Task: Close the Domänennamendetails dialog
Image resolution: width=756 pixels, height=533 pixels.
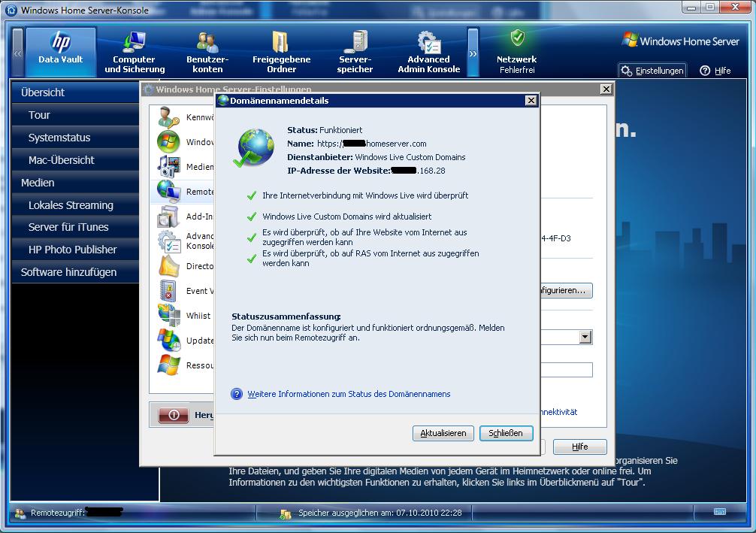Action: (531, 100)
